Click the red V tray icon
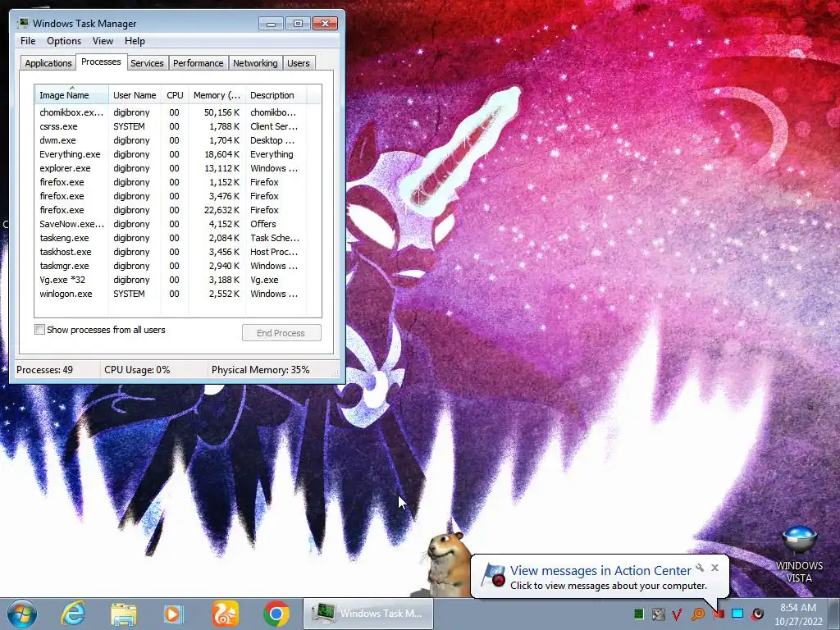The image size is (840, 630). coord(677,614)
